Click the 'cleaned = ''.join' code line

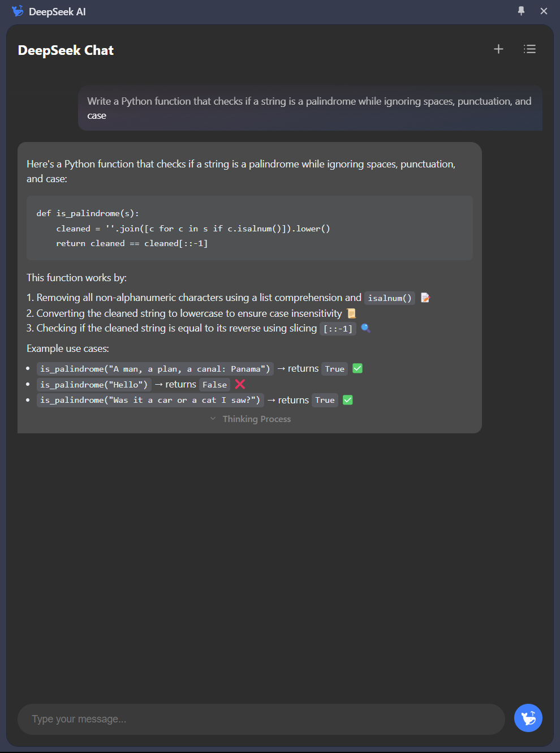193,229
